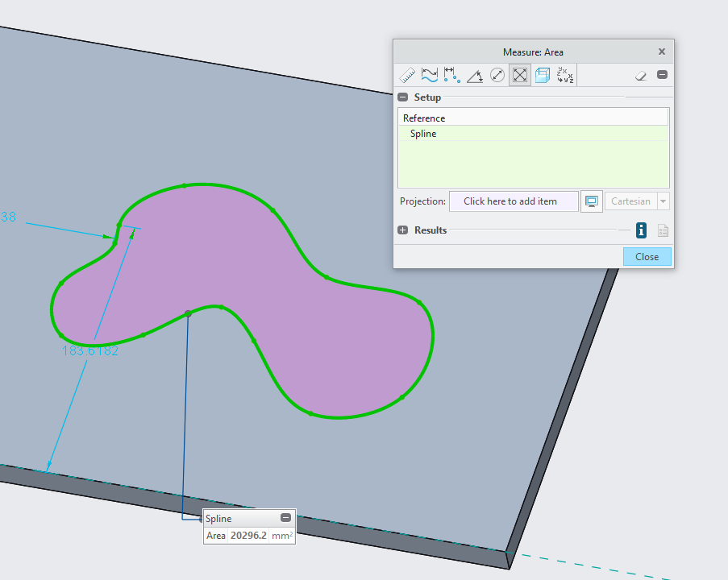Select the Spline reference entry
This screenshot has width=728, height=580.
pyautogui.click(x=422, y=133)
